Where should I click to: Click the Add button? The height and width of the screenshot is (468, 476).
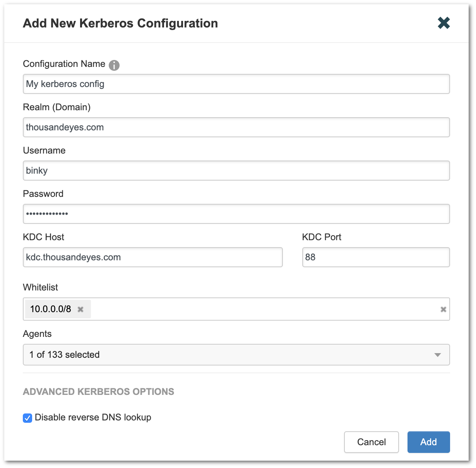pos(429,442)
